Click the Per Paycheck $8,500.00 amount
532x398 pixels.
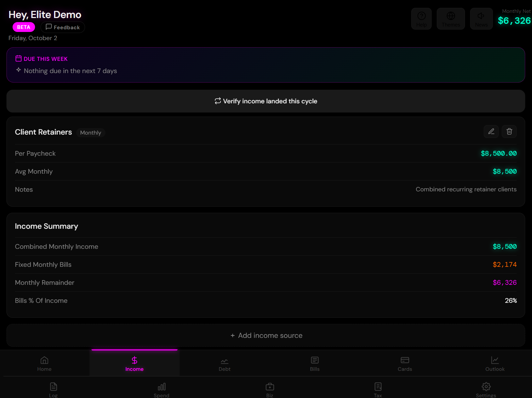click(499, 153)
